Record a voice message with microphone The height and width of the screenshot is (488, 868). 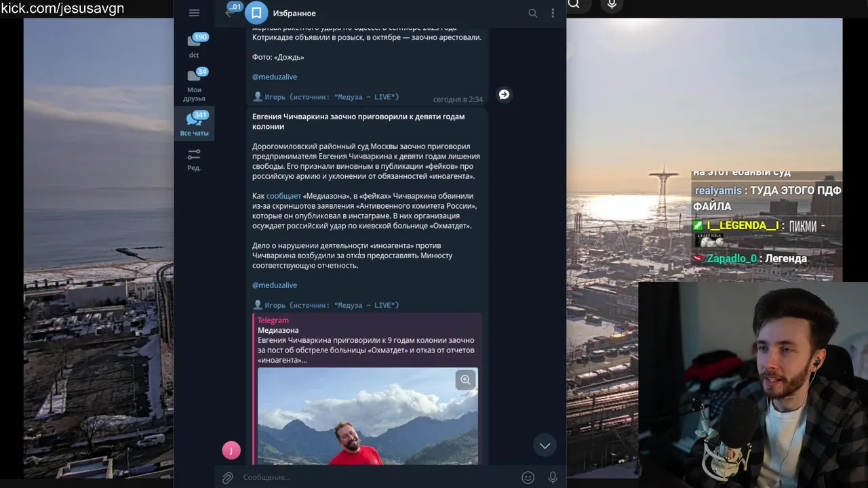tap(553, 477)
